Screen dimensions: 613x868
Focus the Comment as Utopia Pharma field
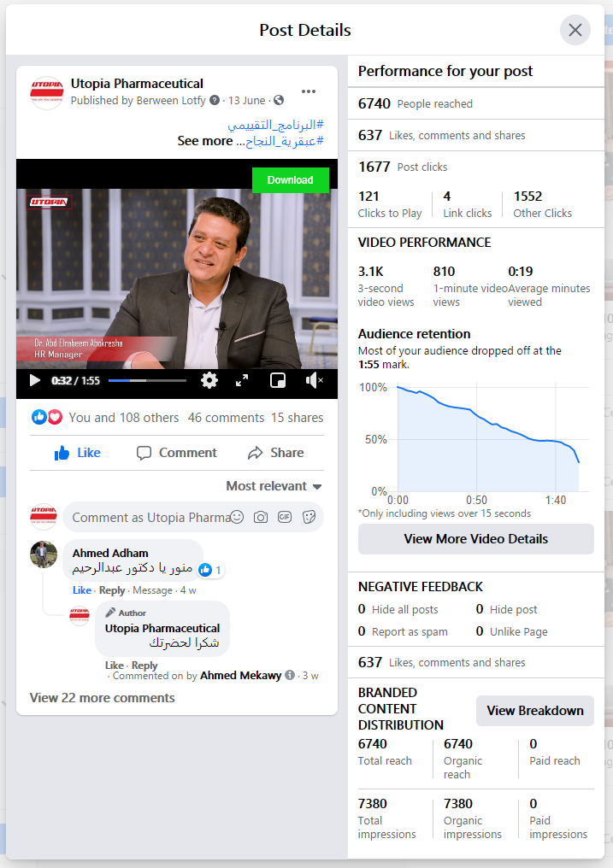[192, 517]
